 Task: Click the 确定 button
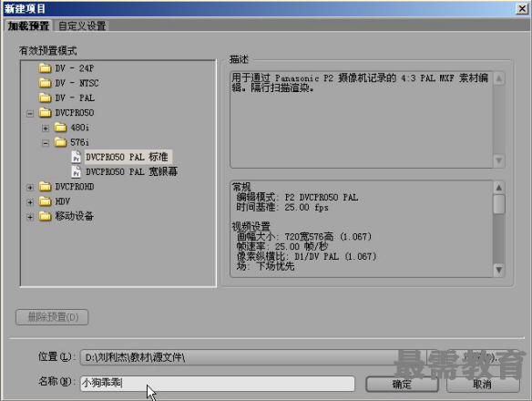402,385
